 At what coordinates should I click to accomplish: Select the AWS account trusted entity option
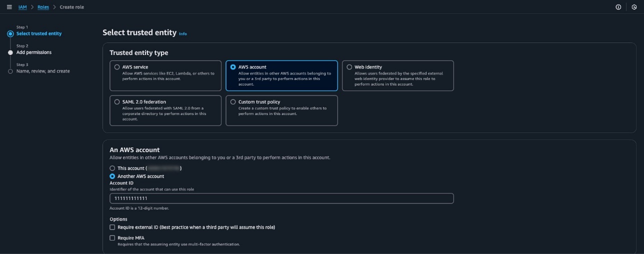281,75
